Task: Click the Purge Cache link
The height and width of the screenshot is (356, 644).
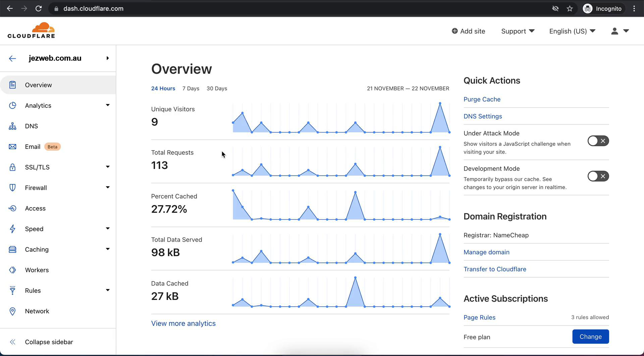Action: [x=482, y=99]
